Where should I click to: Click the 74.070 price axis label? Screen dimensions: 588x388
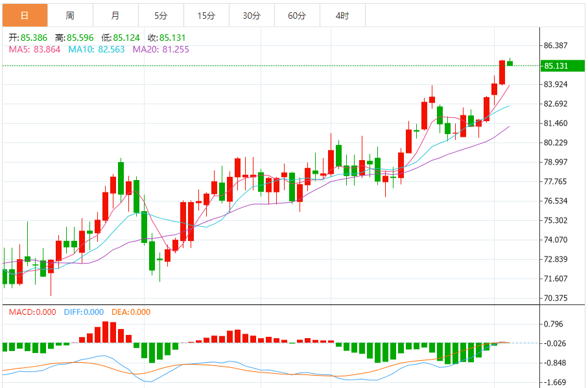pyautogui.click(x=556, y=240)
